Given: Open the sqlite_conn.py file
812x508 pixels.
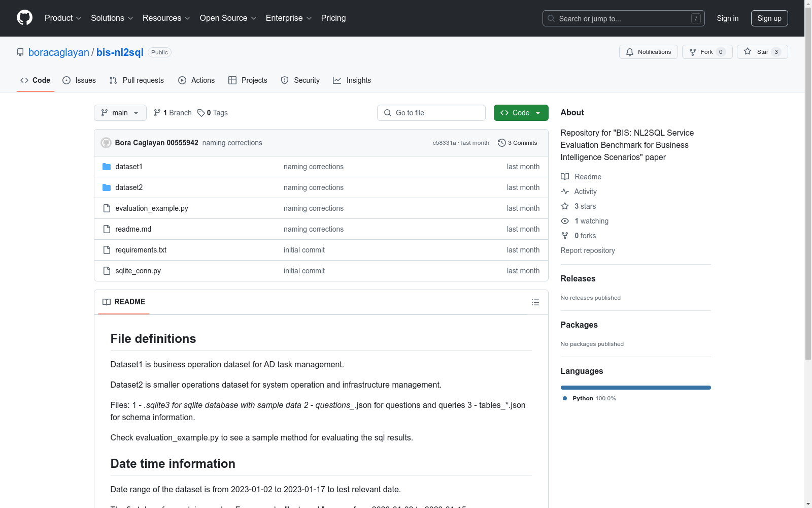Looking at the screenshot, I should (138, 271).
